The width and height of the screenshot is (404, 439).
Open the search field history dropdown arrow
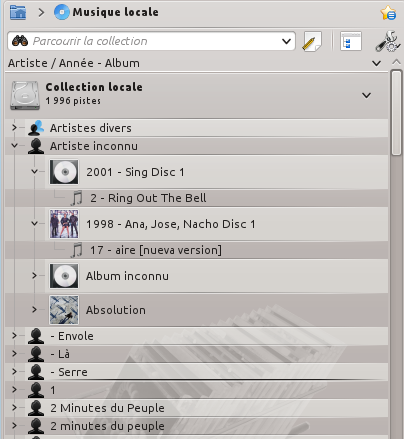pos(286,41)
